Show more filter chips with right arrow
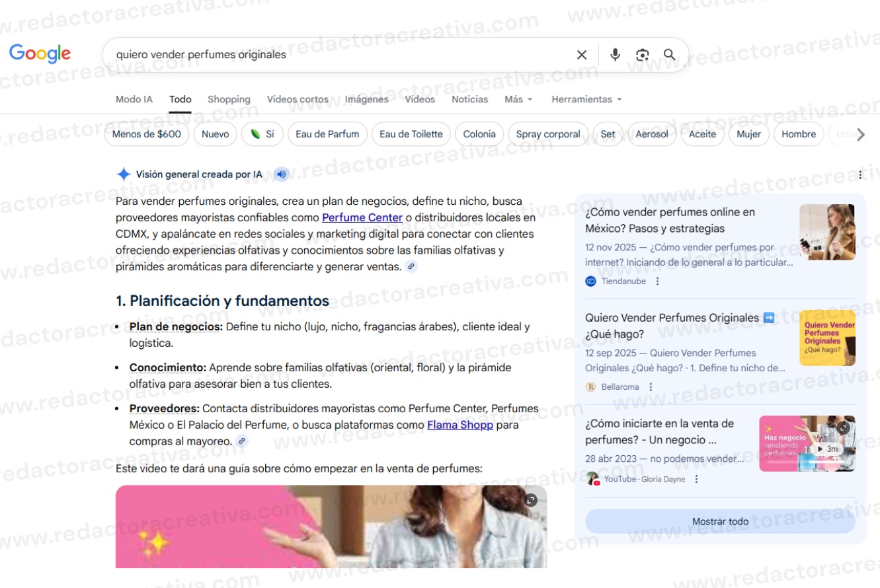880x588 pixels. point(861,135)
